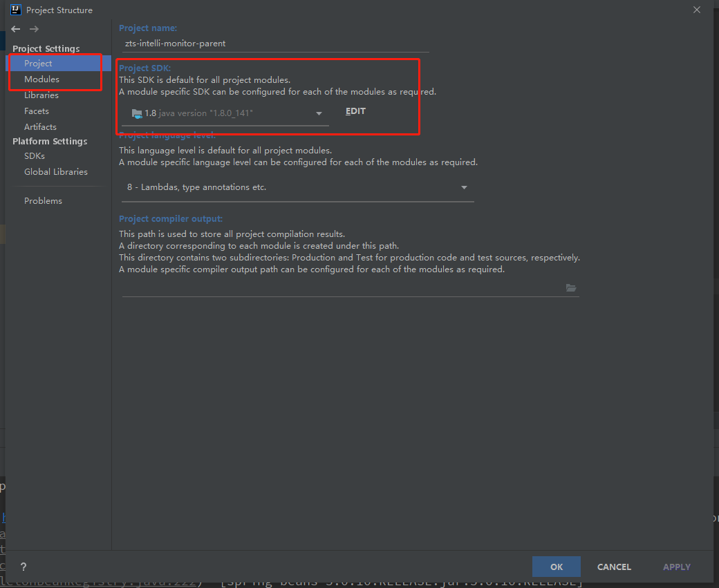719x588 pixels.
Task: Click the Project name label
Action: coord(148,28)
